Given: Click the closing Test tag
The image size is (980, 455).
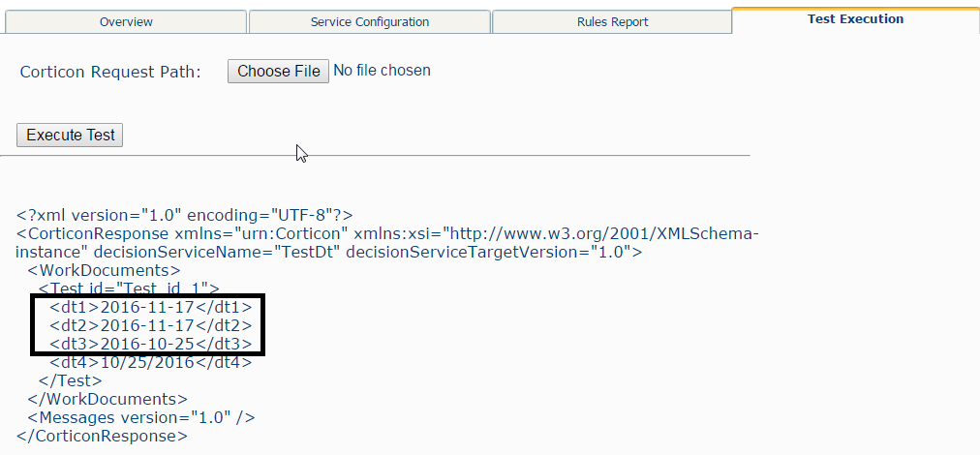Looking at the screenshot, I should [x=70, y=380].
